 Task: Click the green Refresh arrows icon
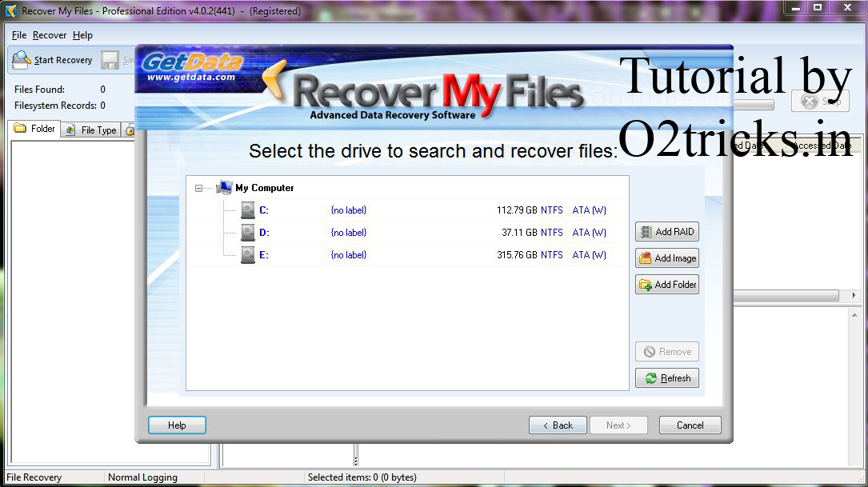pos(650,377)
